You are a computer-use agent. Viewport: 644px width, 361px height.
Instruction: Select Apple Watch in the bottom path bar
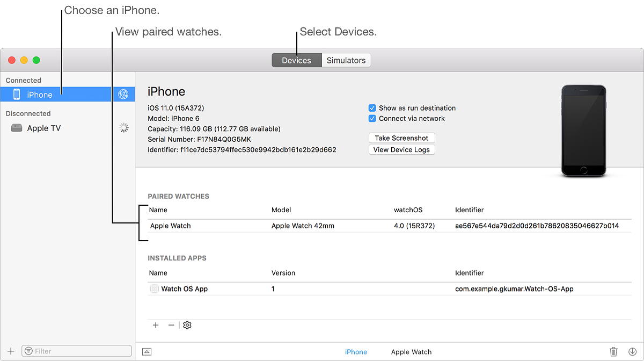coord(411,352)
